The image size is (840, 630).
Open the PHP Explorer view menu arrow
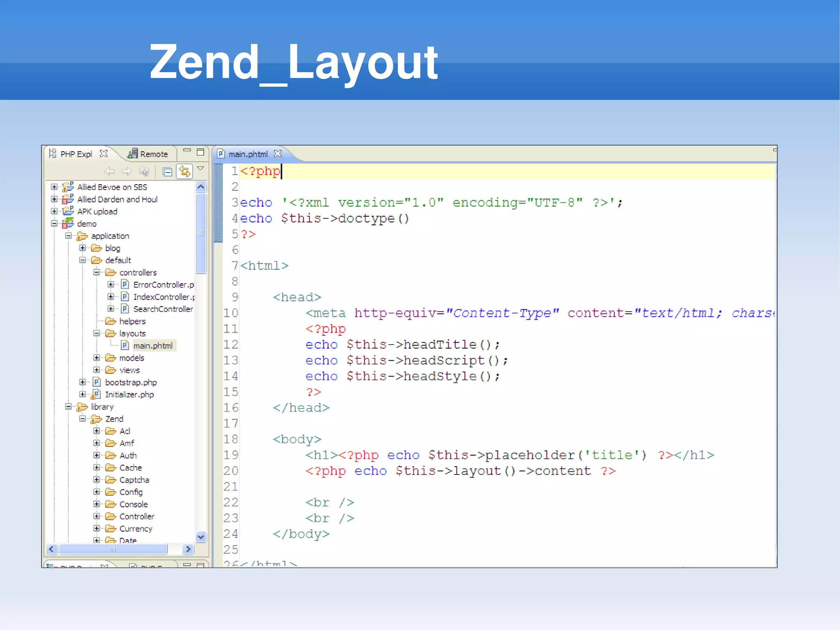coord(201,168)
